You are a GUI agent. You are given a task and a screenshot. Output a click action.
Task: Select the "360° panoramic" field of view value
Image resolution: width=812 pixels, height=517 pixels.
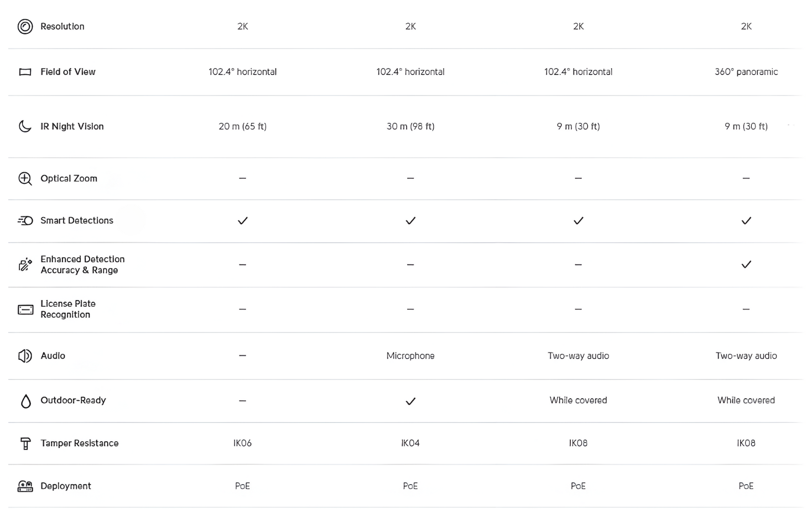pos(746,72)
